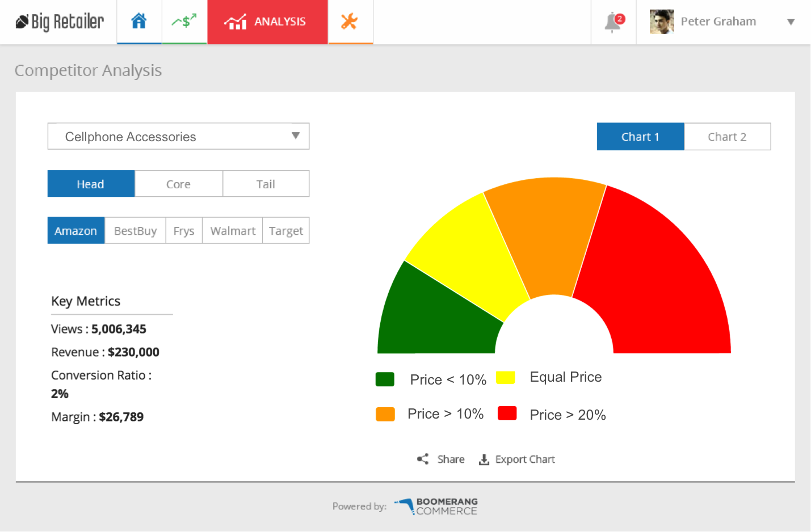The height and width of the screenshot is (532, 811).
Task: Click the Competitor Analysis page title
Action: click(x=88, y=70)
